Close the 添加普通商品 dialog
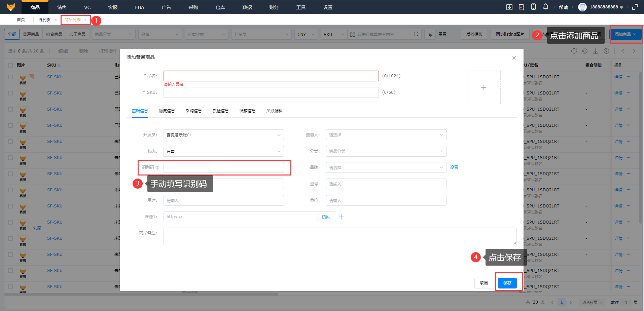644x311 pixels. (x=514, y=58)
